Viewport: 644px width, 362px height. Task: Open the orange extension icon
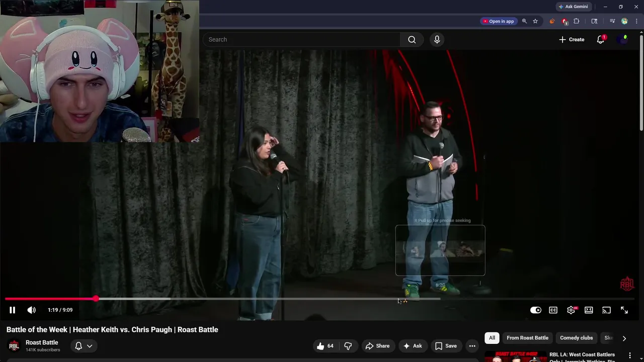[552, 21]
